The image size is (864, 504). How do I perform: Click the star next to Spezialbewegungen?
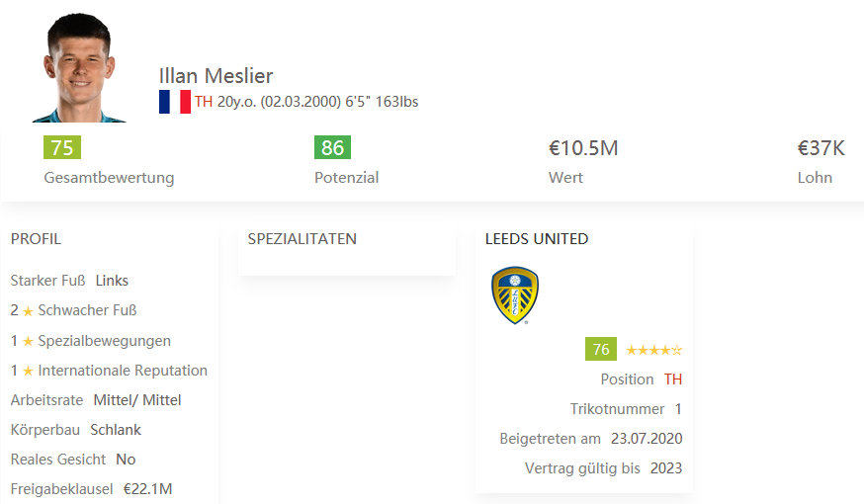(x=28, y=342)
